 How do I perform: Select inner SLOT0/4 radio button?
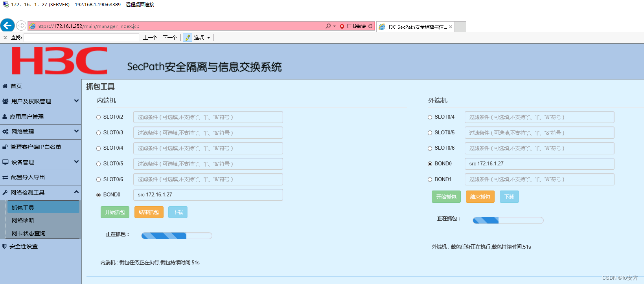click(x=99, y=148)
